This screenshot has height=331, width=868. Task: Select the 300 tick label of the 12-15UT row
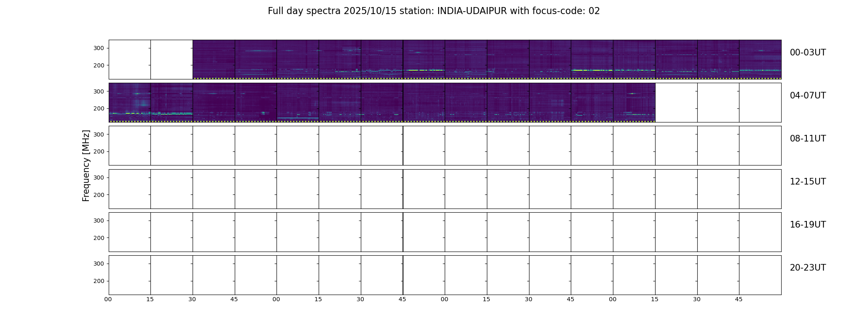(99, 177)
